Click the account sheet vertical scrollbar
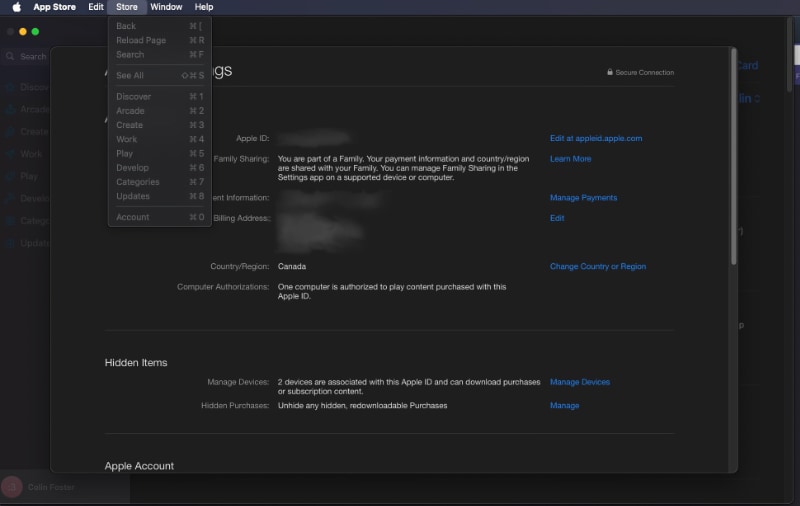 [x=734, y=157]
